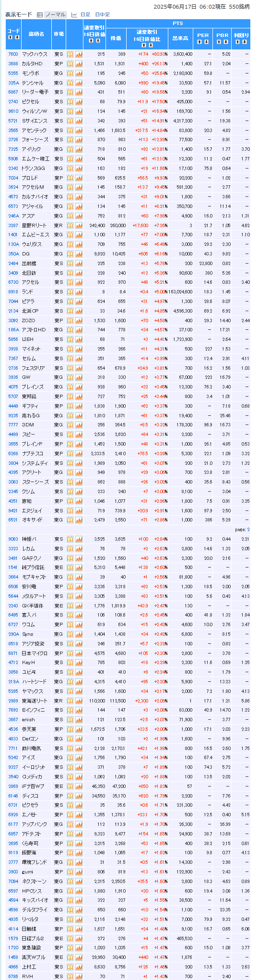The height and width of the screenshot is (980, 258).
Task: Select ノーマル display mode
Action: [x=56, y=14]
